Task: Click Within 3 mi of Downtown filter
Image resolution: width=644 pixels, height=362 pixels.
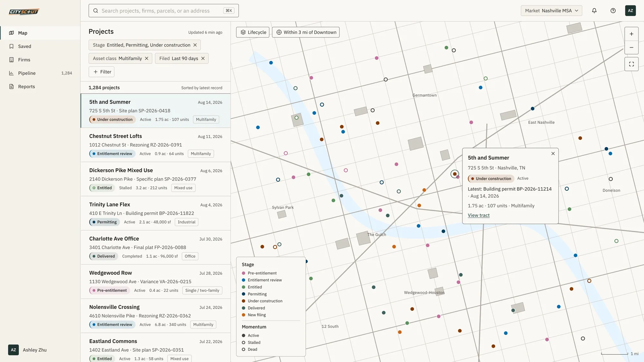Action: click(306, 32)
